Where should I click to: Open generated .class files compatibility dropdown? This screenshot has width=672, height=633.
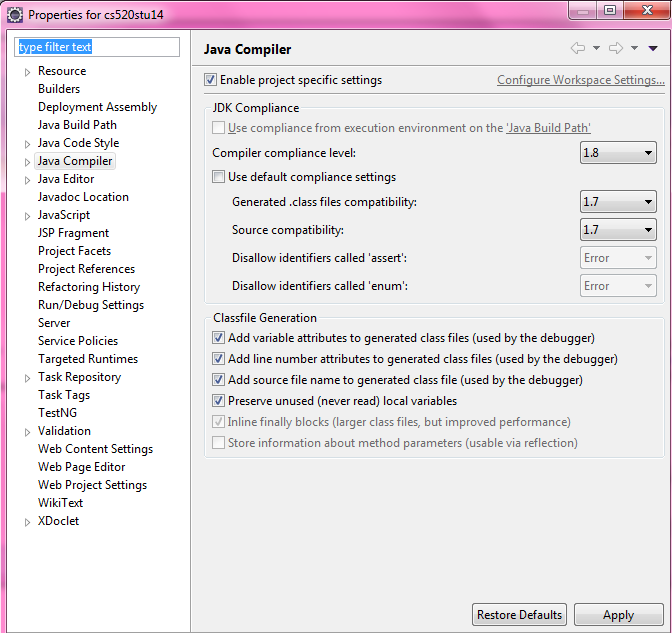(618, 202)
